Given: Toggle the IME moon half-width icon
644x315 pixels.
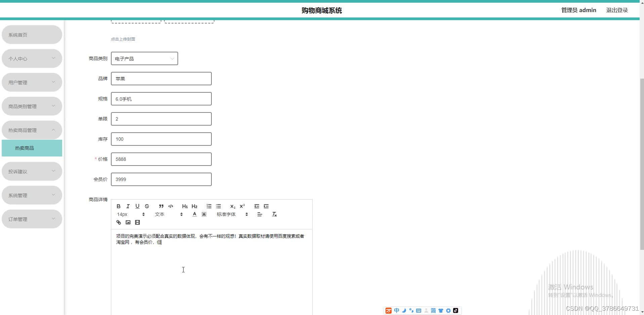Looking at the screenshot, I should (x=404, y=311).
